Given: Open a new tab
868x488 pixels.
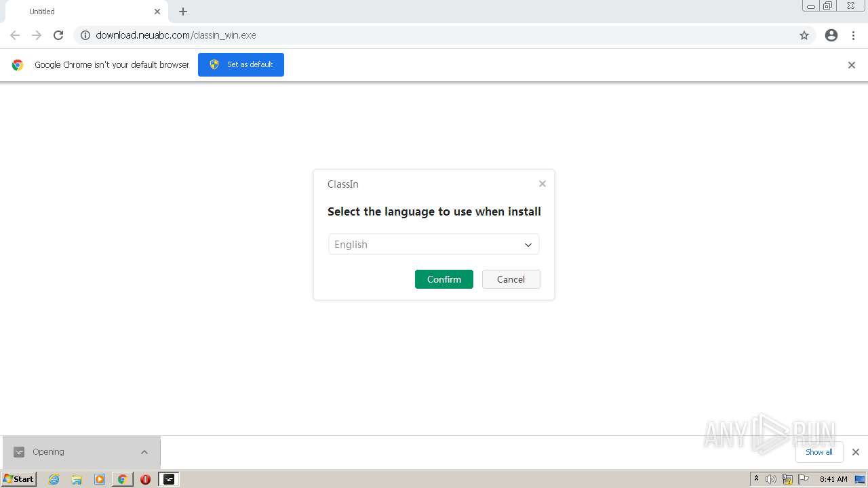Looking at the screenshot, I should point(183,12).
